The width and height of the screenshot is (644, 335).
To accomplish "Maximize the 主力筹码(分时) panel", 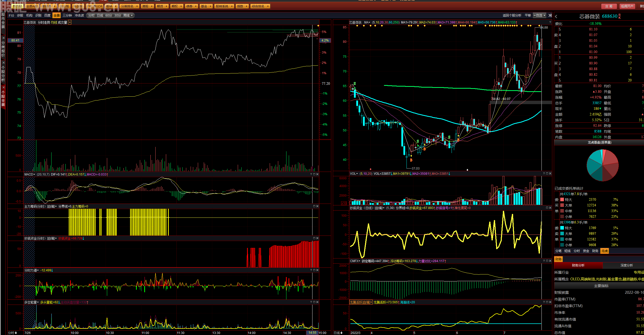I will coord(314,206).
